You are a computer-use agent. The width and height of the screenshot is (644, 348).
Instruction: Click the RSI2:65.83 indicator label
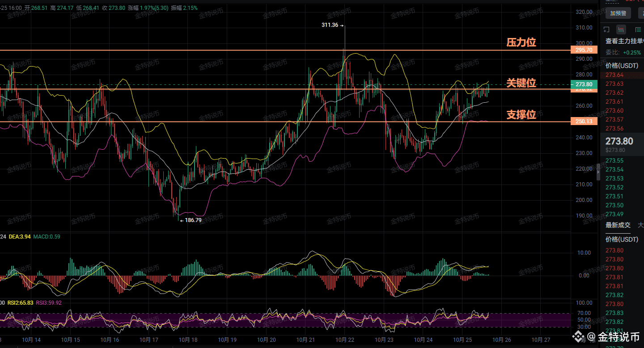[x=21, y=302]
